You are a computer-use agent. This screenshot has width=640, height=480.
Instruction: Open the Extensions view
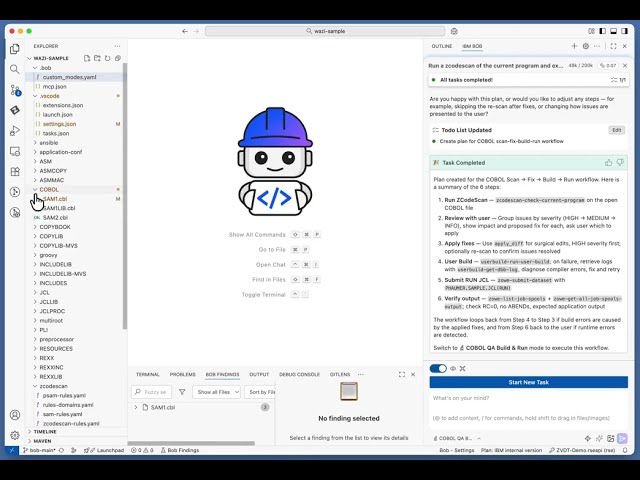pyautogui.click(x=15, y=171)
